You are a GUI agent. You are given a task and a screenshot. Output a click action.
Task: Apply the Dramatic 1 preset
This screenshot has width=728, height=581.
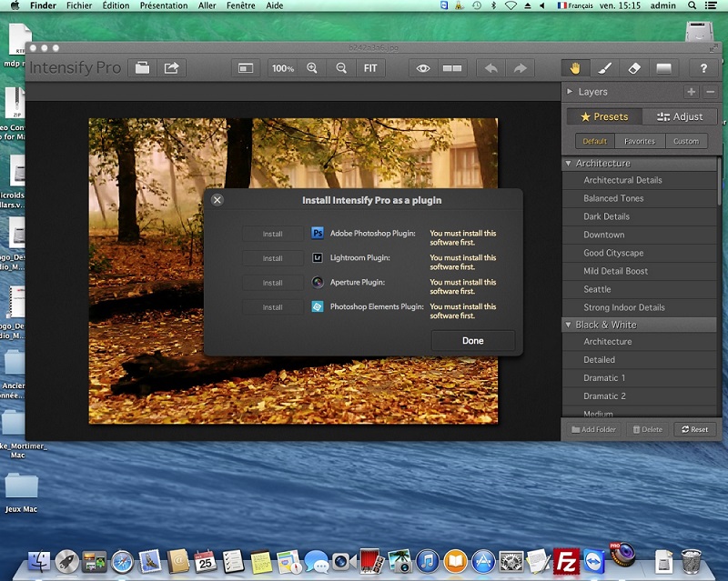pos(640,377)
